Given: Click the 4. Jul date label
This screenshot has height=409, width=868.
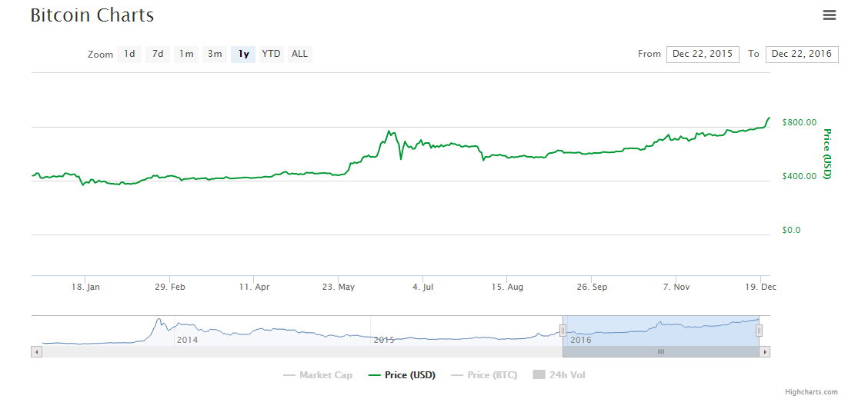Looking at the screenshot, I should [423, 287].
